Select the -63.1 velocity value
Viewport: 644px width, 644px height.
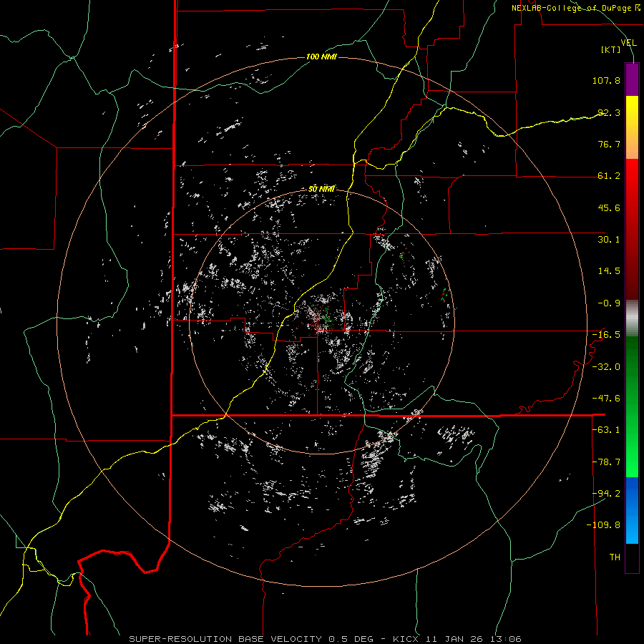pyautogui.click(x=606, y=430)
